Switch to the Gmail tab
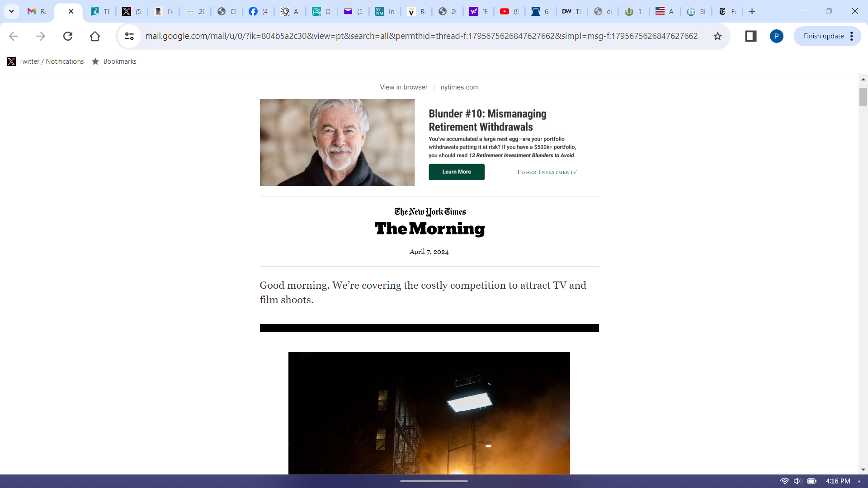Viewport: 868px width, 488px height. click(37, 11)
